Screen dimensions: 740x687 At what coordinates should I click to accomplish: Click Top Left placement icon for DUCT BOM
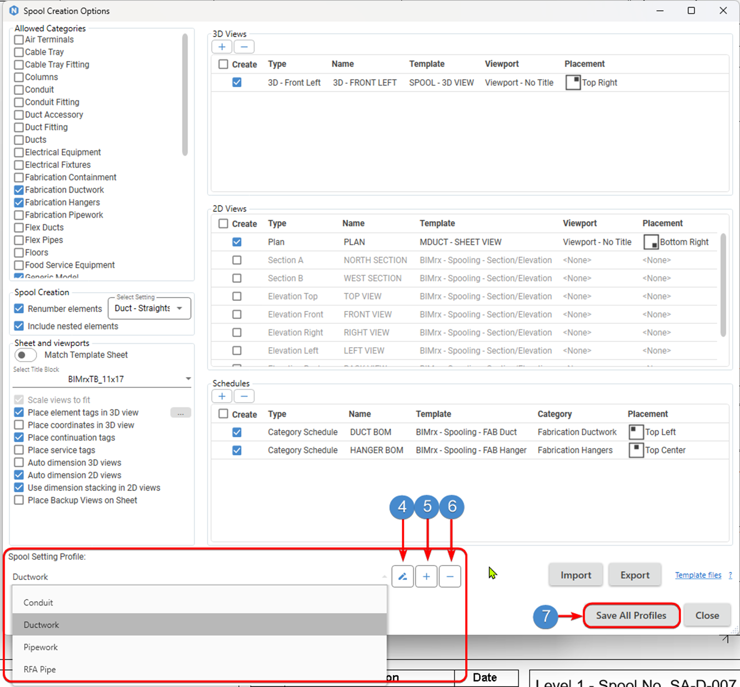[636, 432]
